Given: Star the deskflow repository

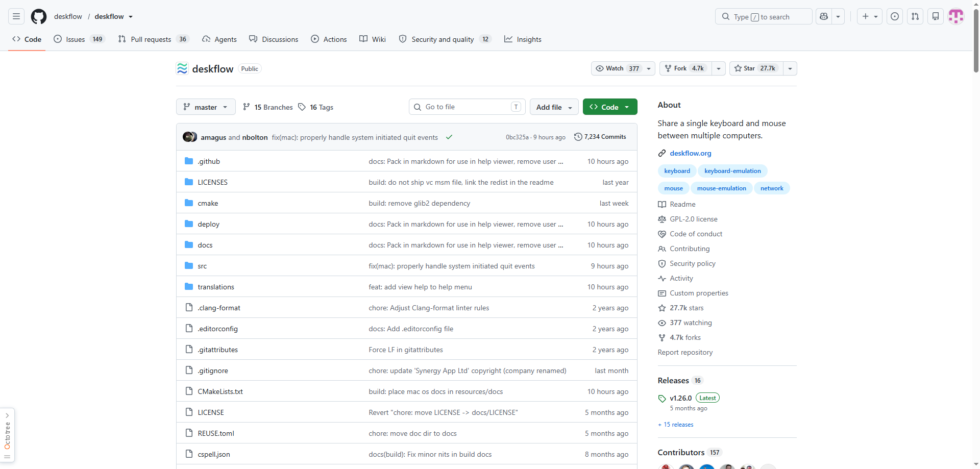Looking at the screenshot, I should tap(755, 68).
